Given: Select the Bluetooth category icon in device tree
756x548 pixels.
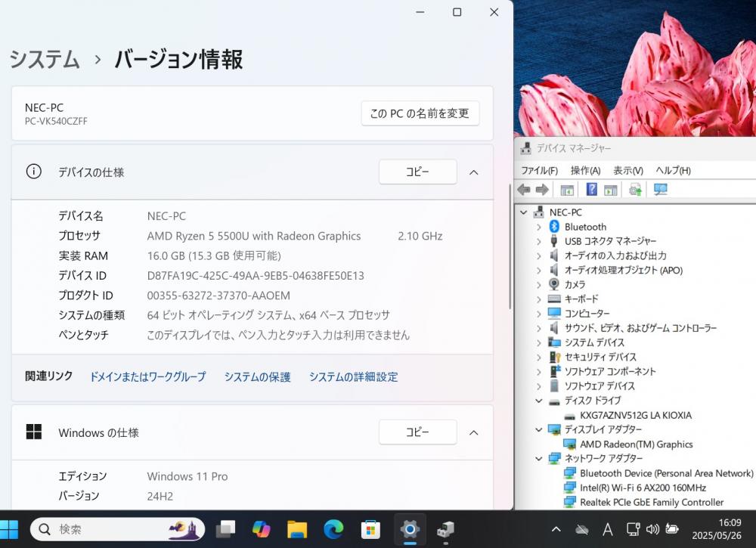Looking at the screenshot, I should tap(554, 227).
